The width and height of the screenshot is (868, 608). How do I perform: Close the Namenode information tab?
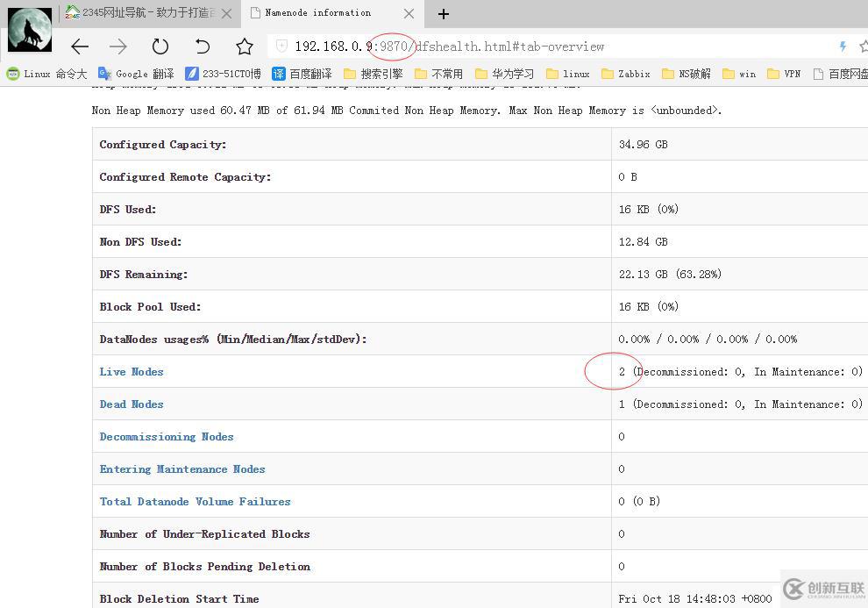click(x=409, y=13)
